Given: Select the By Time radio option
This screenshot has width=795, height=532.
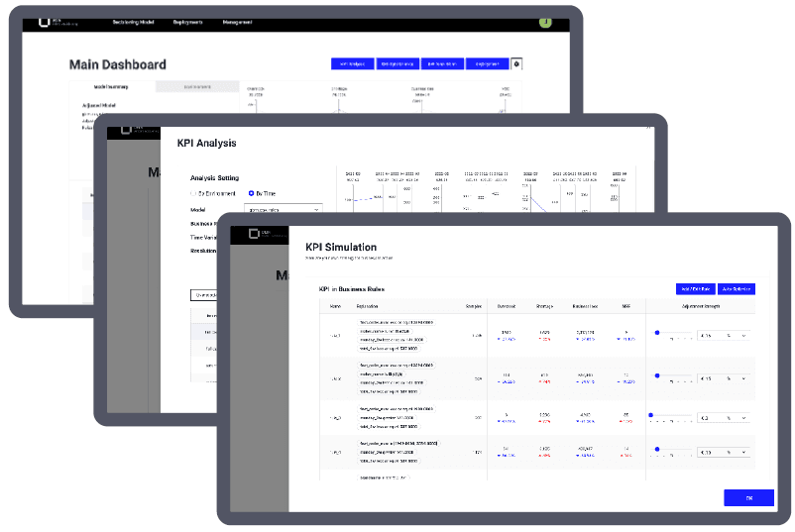Looking at the screenshot, I should [x=252, y=193].
